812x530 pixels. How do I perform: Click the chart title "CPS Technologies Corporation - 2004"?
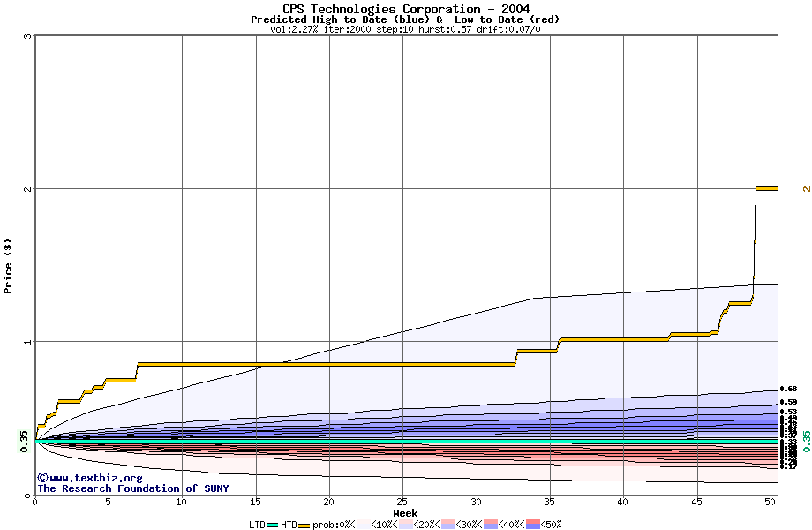click(406, 9)
